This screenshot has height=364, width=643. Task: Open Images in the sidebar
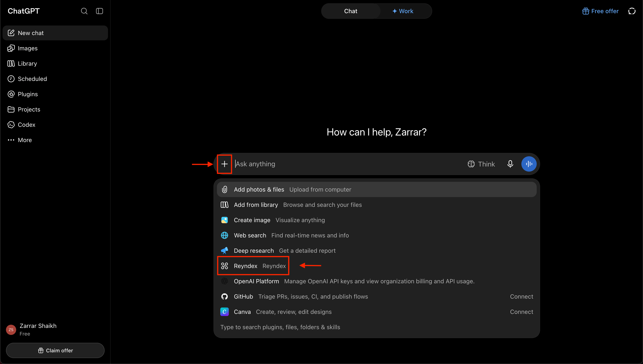point(55,48)
